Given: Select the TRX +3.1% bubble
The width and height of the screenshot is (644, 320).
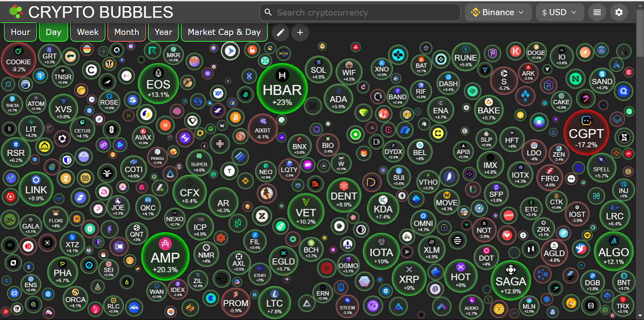Looking at the screenshot, I should pos(623,306).
